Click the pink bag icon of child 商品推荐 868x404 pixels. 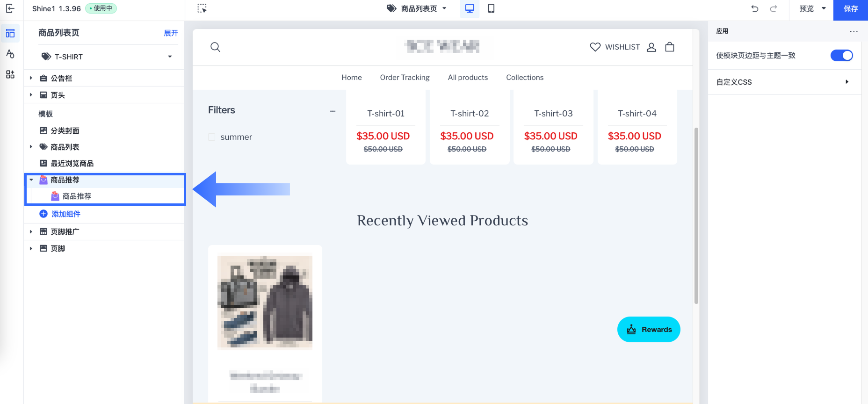point(55,196)
